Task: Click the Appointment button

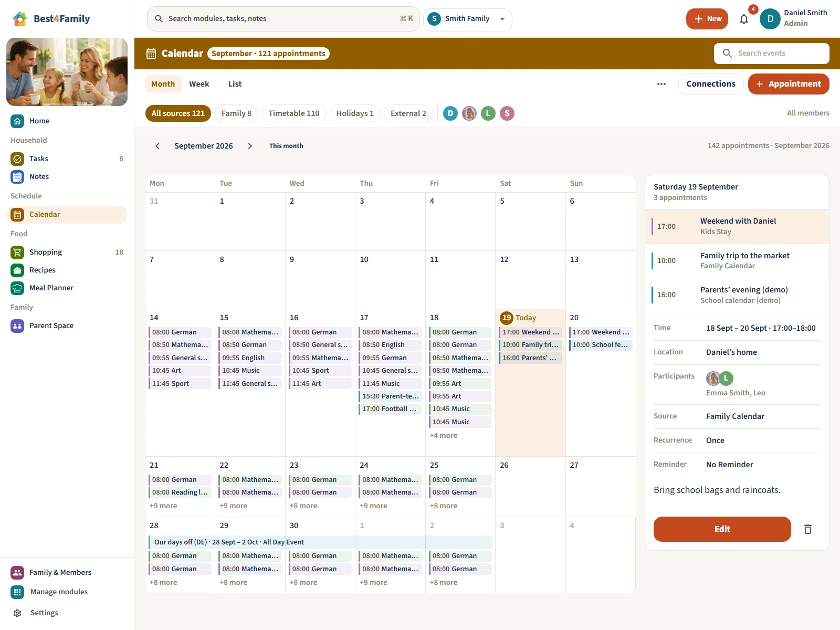Action: (789, 84)
